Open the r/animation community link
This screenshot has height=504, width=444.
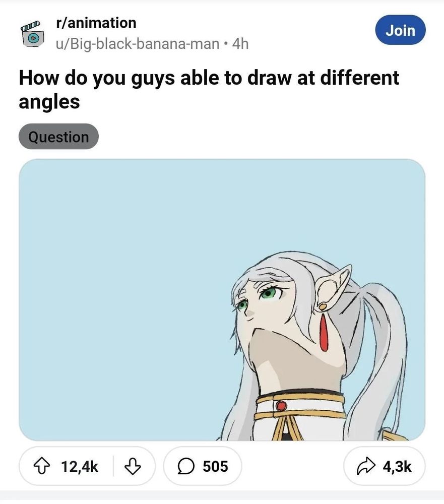pos(95,23)
